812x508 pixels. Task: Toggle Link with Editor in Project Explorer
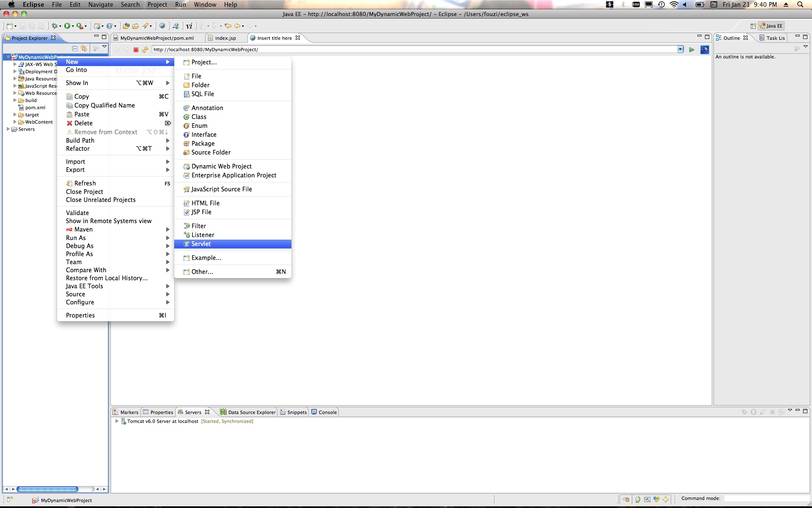[x=84, y=49]
